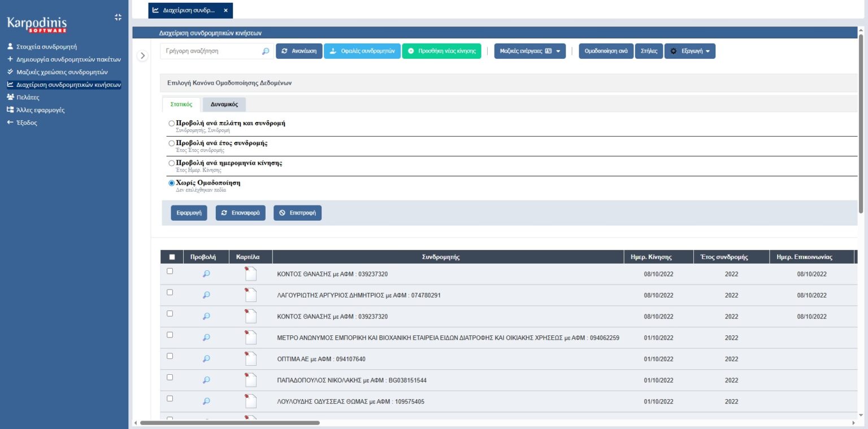
Task: Click the magnifier icon in quick search
Action: pyautogui.click(x=266, y=51)
